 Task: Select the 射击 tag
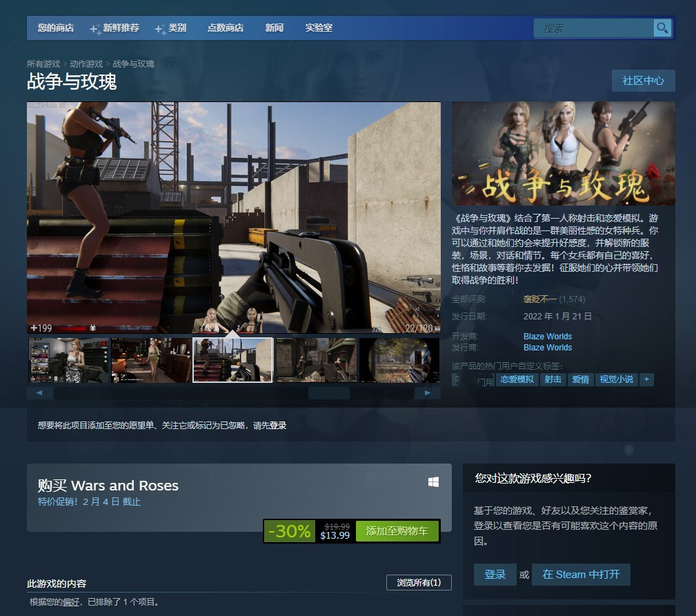(x=553, y=379)
